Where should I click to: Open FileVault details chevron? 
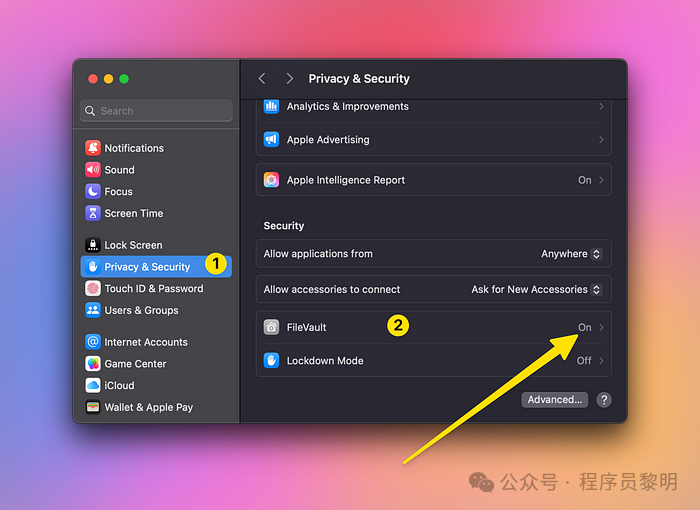[x=601, y=327]
